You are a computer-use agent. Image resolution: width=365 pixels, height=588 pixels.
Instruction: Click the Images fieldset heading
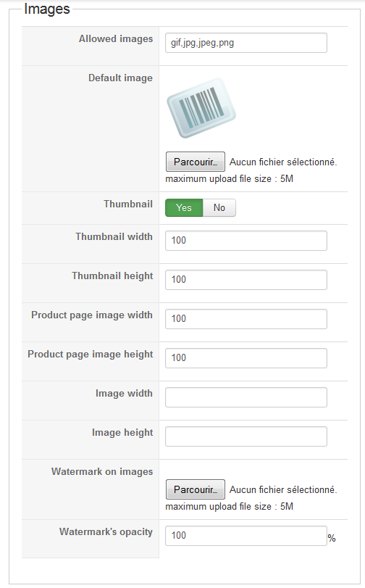[x=47, y=9]
